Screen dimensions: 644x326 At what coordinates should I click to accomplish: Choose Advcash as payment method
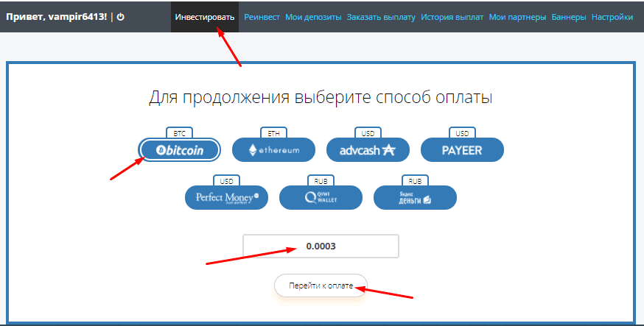[368, 150]
